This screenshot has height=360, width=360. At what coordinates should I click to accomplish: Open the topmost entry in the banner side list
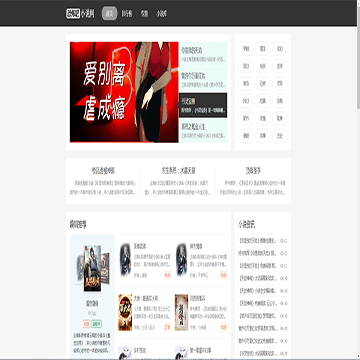coord(203,54)
